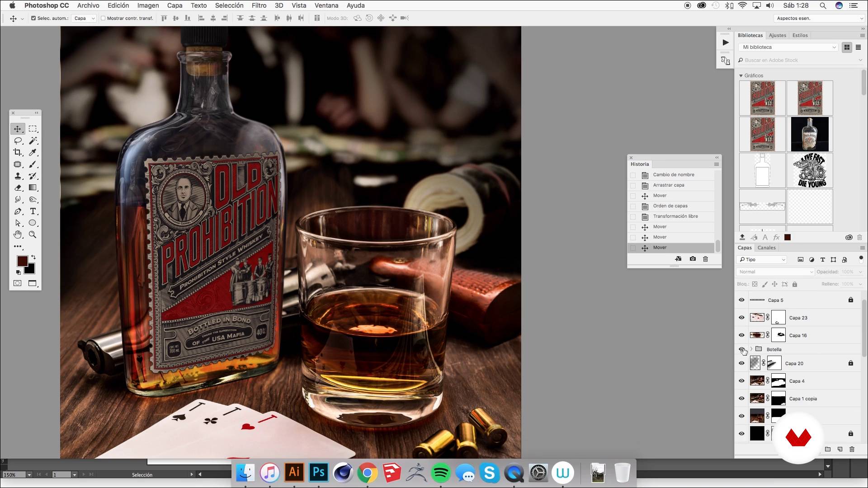
Task: Select the Brush tool
Action: pyautogui.click(x=33, y=164)
